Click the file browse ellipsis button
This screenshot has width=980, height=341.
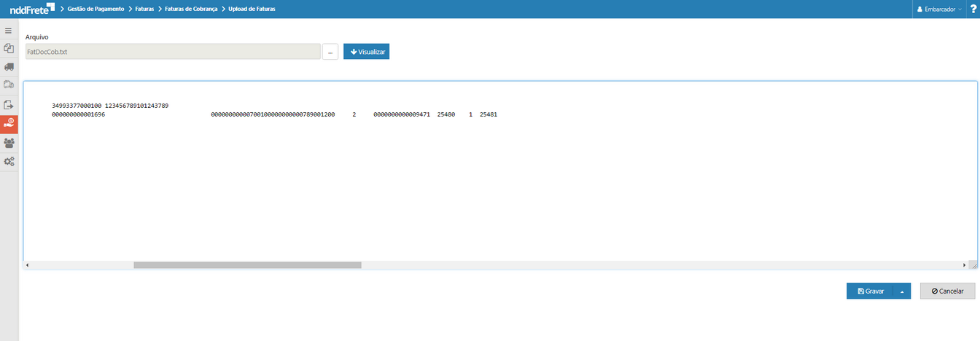(330, 52)
